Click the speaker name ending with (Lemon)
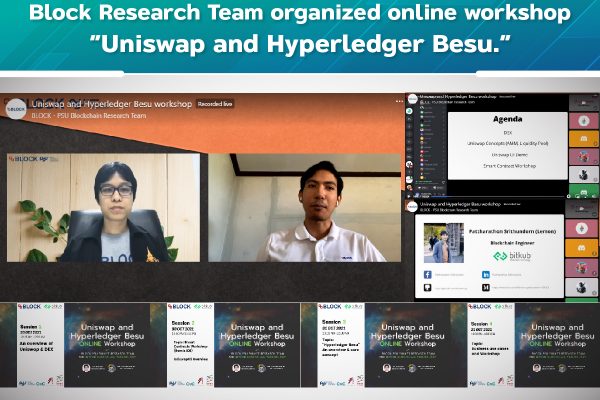600x400 pixels. [x=512, y=232]
